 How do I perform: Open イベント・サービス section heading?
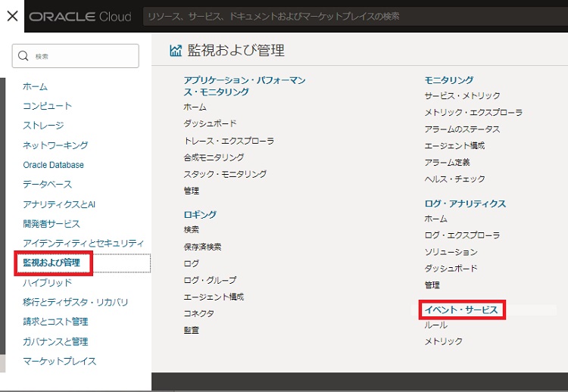(461, 310)
